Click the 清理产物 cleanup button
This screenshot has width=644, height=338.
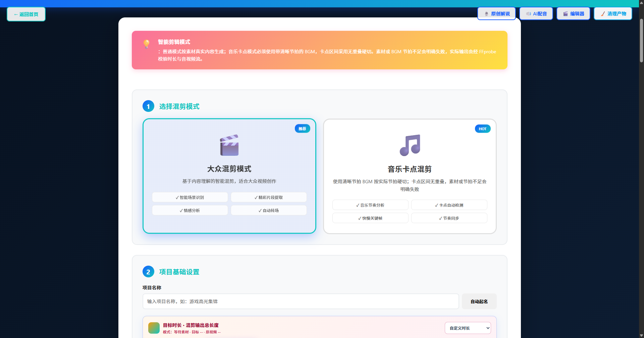[x=613, y=14]
